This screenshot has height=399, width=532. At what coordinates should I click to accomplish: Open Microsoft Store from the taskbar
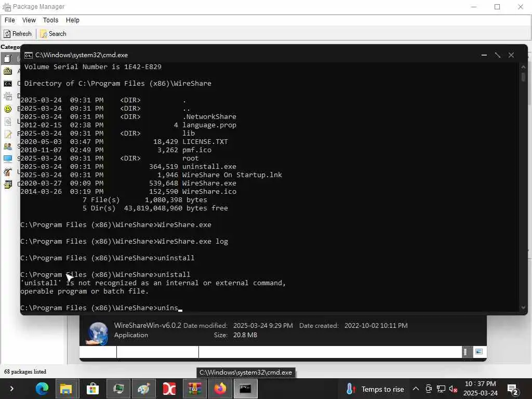point(92,389)
